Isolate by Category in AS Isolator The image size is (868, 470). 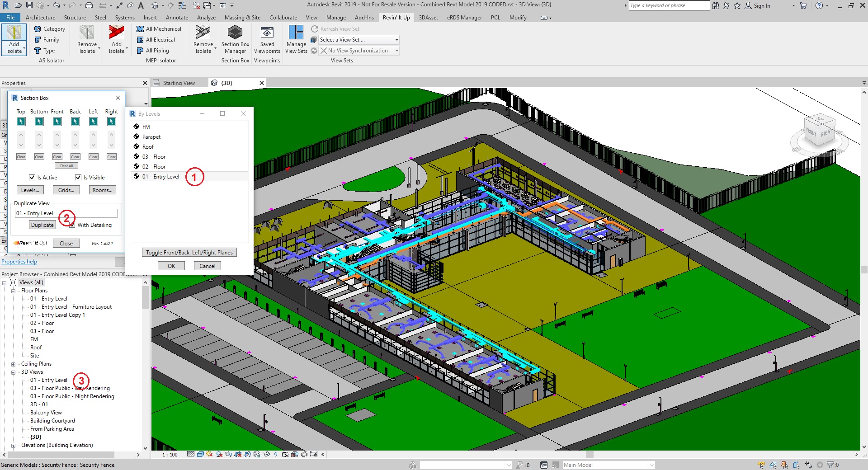[x=50, y=29]
